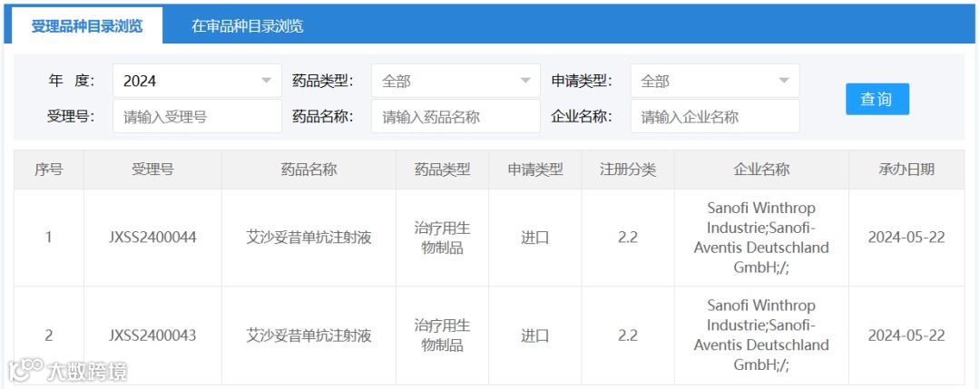Click the 承办日期 column header

coord(906,170)
